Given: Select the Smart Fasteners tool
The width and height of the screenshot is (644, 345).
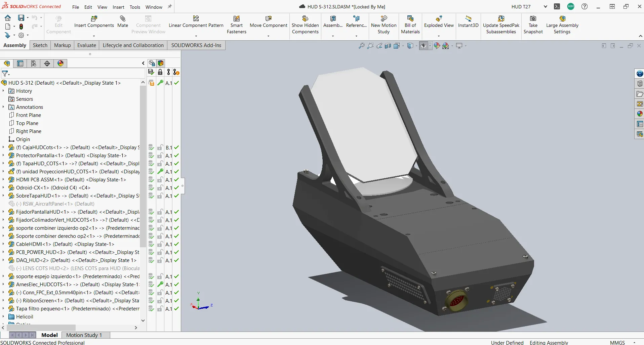Looking at the screenshot, I should point(236,24).
